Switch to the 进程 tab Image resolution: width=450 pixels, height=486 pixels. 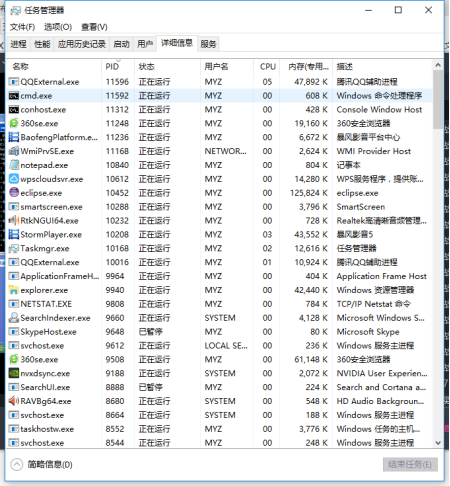pyautogui.click(x=18, y=44)
